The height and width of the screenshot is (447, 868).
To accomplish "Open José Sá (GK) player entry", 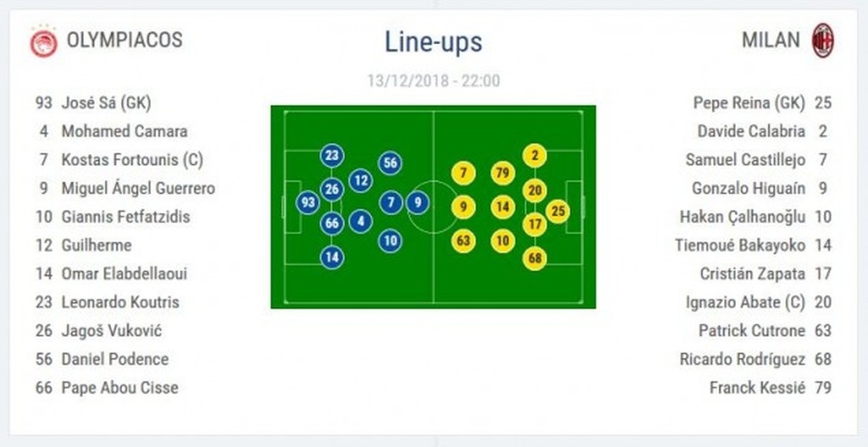I will tap(106, 103).
